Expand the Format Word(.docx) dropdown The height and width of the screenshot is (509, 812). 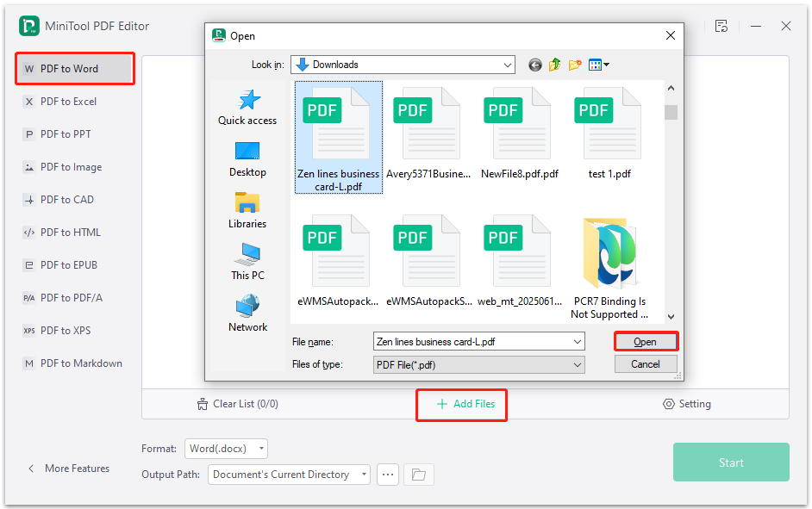[227, 449]
